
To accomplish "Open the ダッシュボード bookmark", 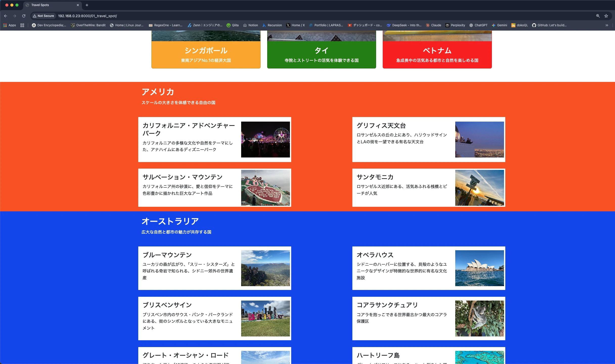I will point(365,25).
